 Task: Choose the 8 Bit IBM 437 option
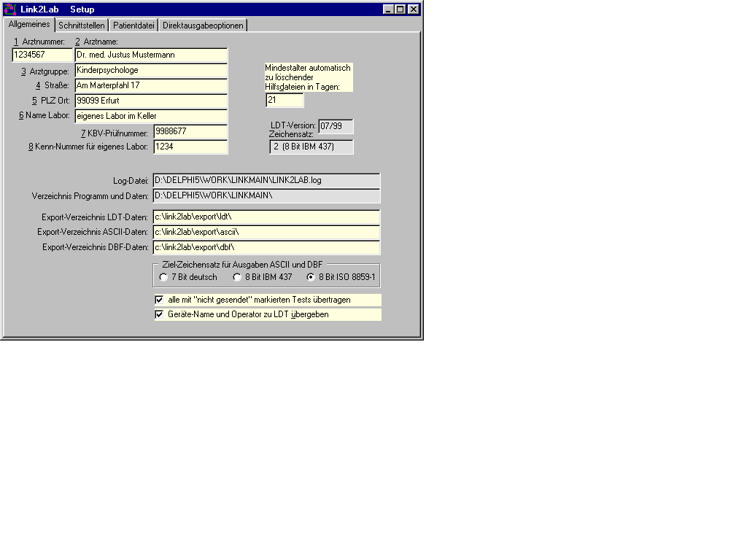pos(237,277)
